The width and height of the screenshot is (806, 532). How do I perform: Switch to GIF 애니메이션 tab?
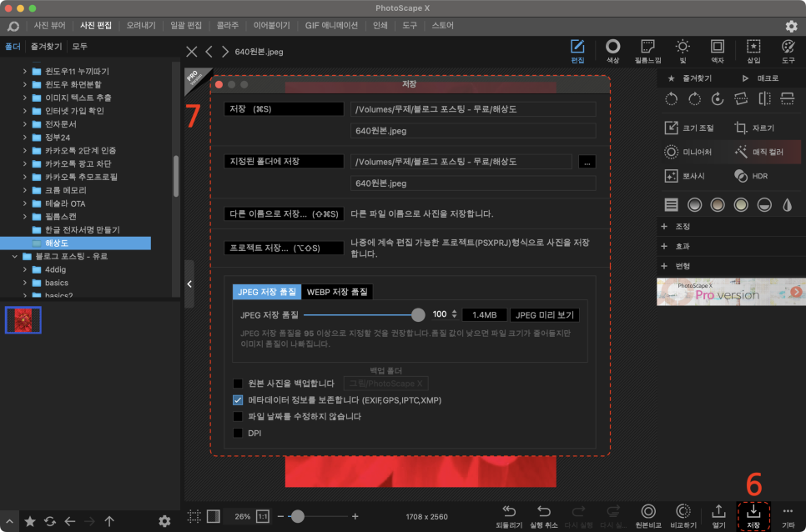331,25
